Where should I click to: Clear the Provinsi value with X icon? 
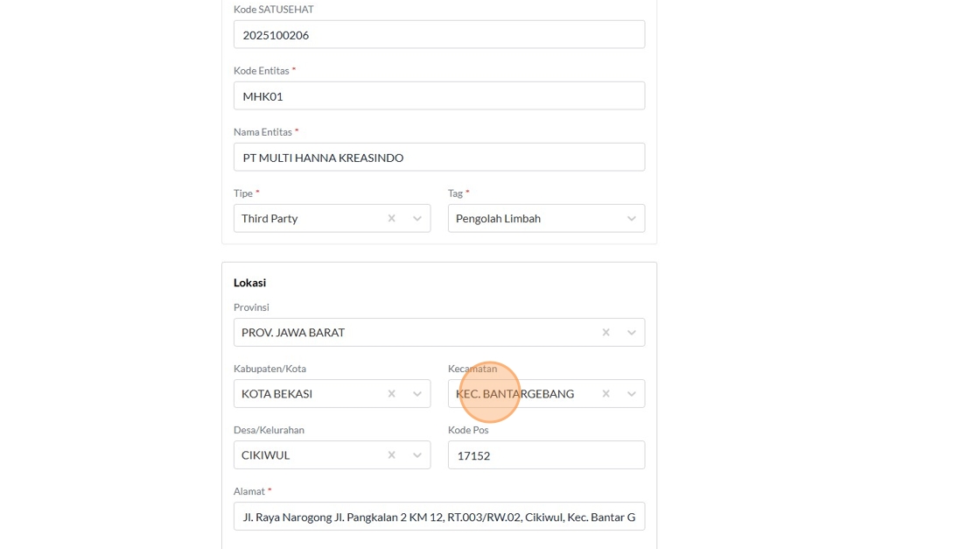click(605, 332)
